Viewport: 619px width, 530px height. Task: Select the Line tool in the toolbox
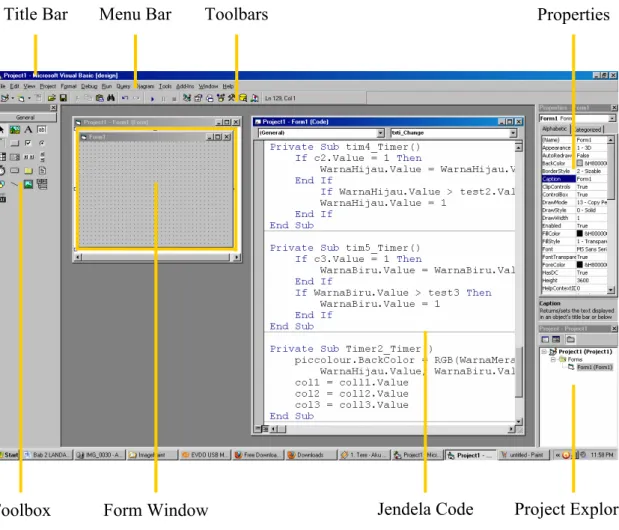point(15,184)
